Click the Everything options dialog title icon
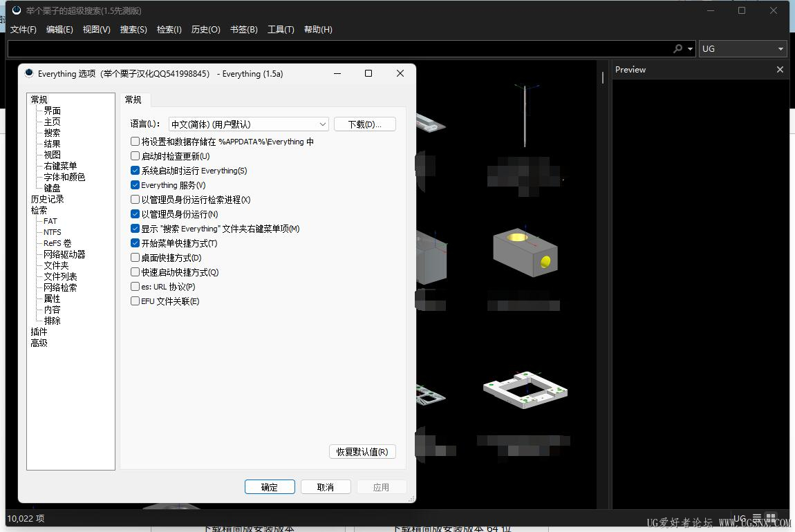This screenshot has width=795, height=532. [29, 73]
